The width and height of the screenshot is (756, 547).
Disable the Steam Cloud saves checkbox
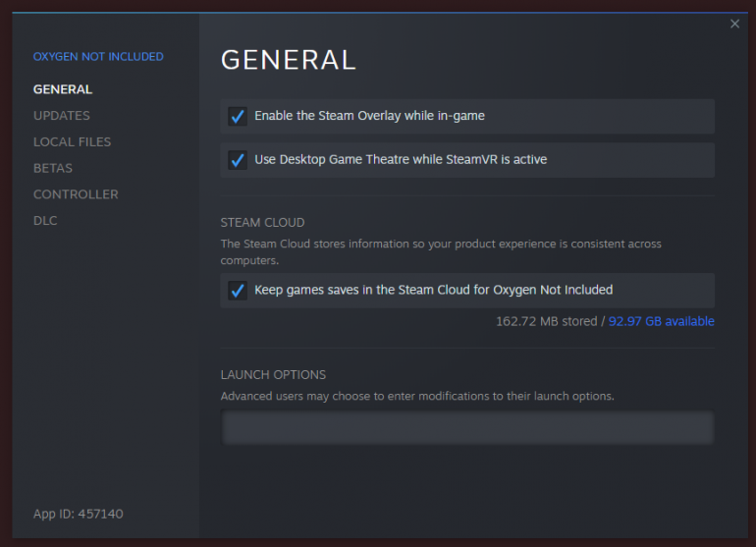(x=238, y=291)
